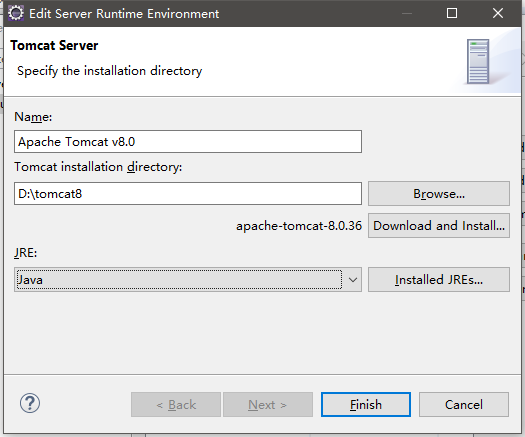Screen dimensions: 525x437
Task: Click the Edit Server Runtime Environment title
Action: pyautogui.click(x=124, y=14)
